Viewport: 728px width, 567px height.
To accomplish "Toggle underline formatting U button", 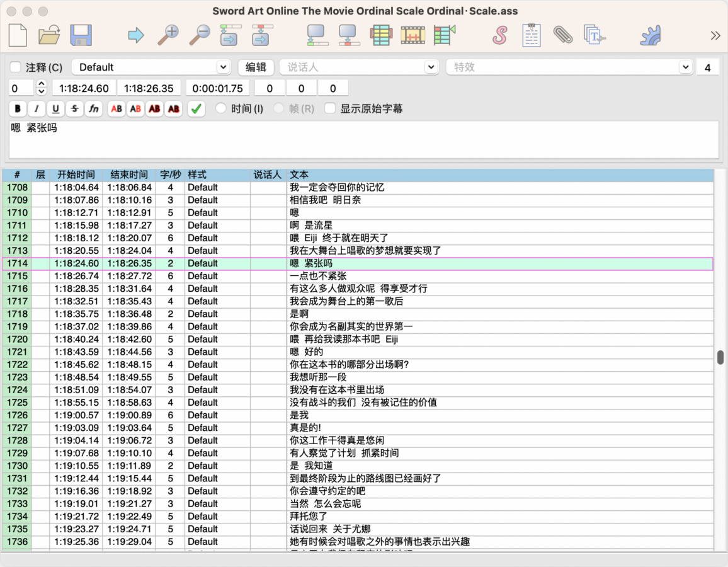I will pyautogui.click(x=55, y=108).
